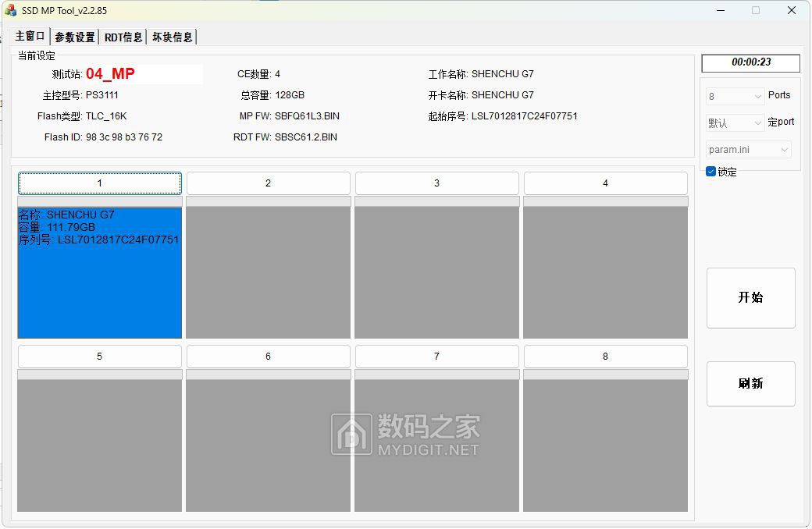Select the blue port 1 device panel
Viewport: 812px width, 529px height.
99,273
